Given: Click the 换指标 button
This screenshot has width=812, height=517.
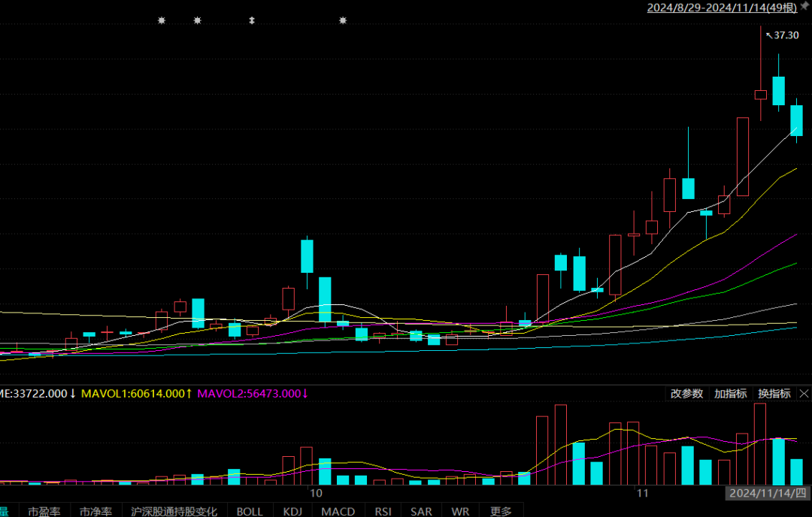Looking at the screenshot, I should tap(774, 394).
